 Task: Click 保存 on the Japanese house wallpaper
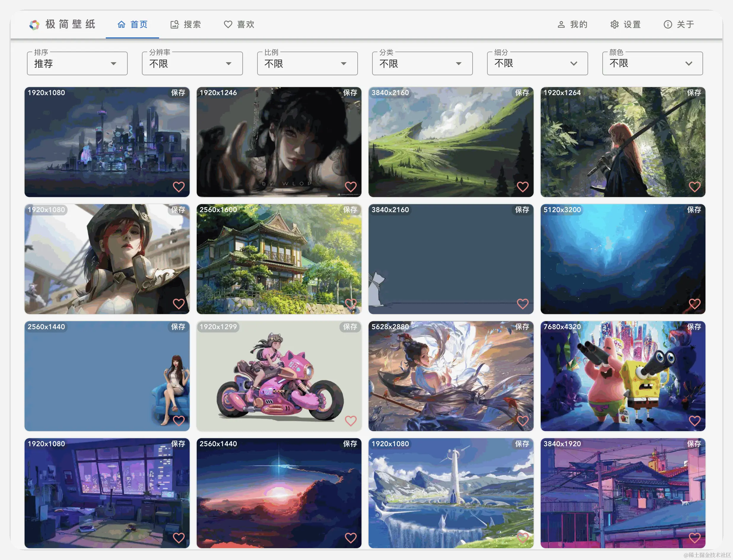click(350, 210)
